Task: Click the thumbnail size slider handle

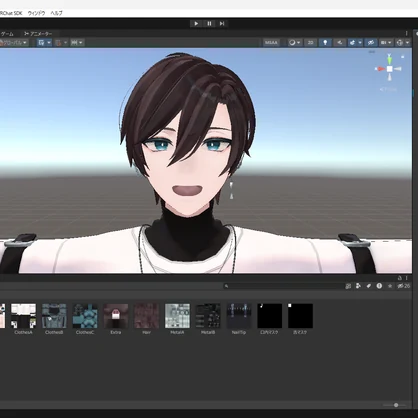Action: [x=396, y=405]
